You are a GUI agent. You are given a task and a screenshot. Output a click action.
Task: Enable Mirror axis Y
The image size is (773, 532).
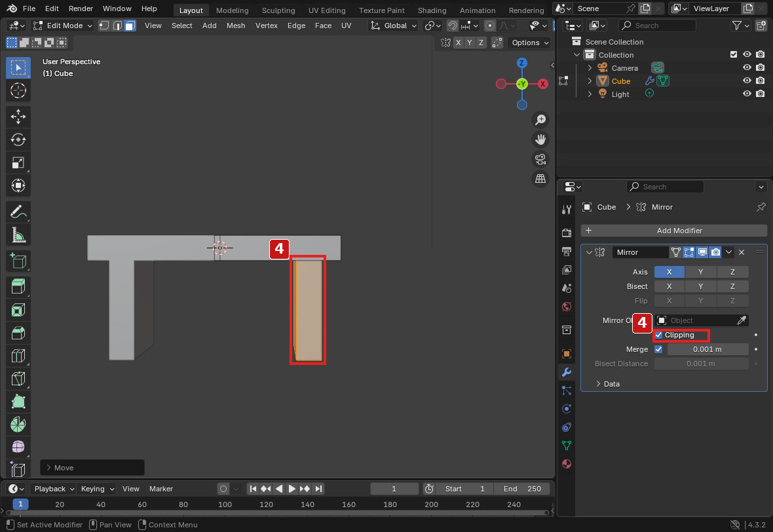tap(700, 272)
